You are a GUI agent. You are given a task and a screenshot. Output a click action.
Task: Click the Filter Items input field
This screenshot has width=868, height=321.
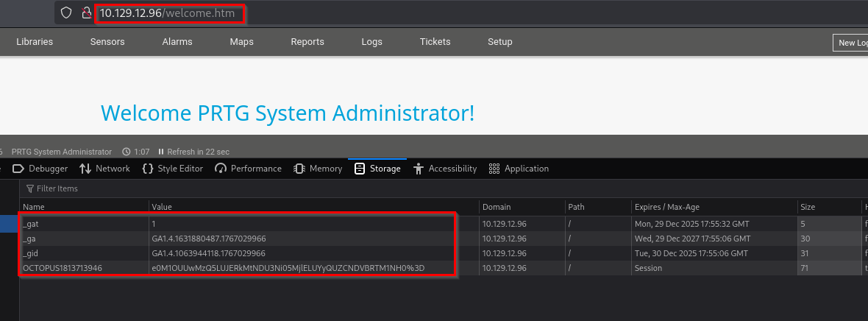pyautogui.click(x=221, y=188)
